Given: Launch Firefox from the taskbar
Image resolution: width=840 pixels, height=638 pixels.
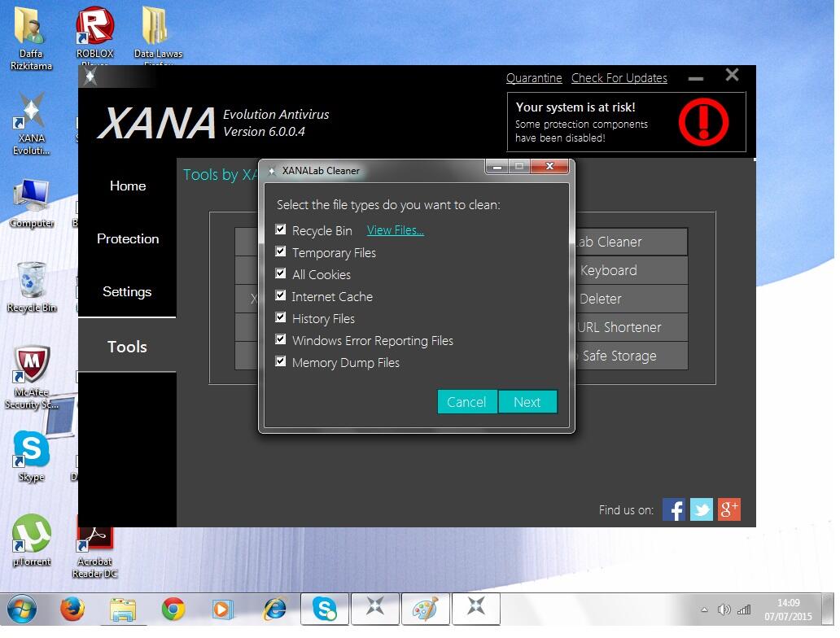Looking at the screenshot, I should coord(72,609).
